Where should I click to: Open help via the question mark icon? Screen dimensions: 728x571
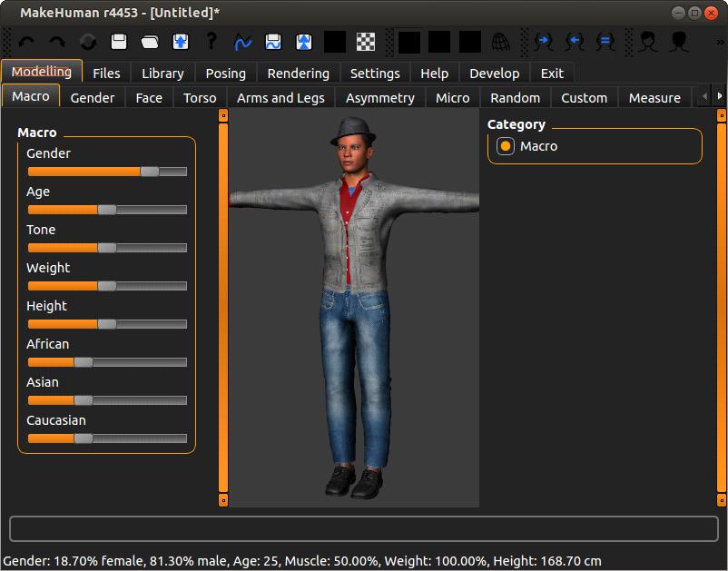pyautogui.click(x=212, y=41)
